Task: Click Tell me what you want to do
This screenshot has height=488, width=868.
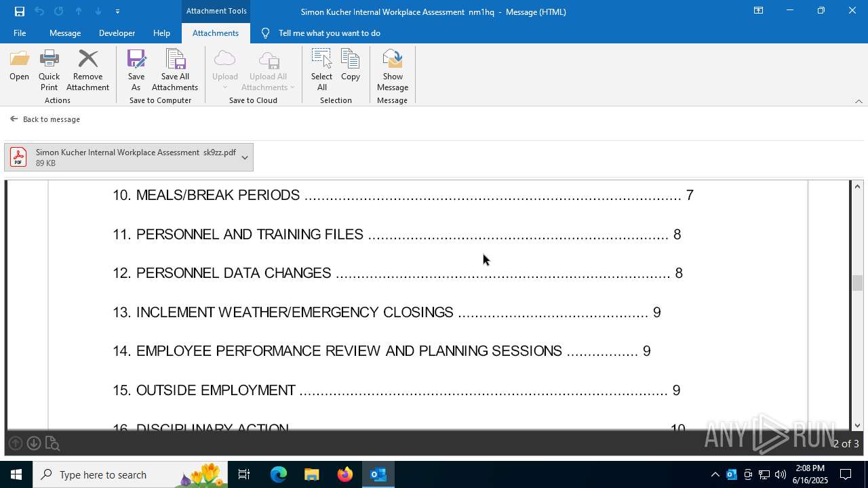Action: coord(329,33)
